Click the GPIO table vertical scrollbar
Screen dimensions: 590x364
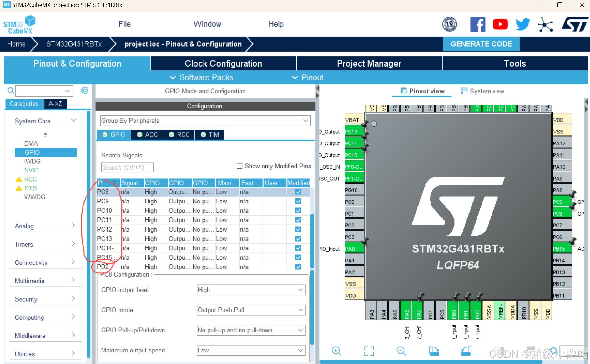coord(312,241)
